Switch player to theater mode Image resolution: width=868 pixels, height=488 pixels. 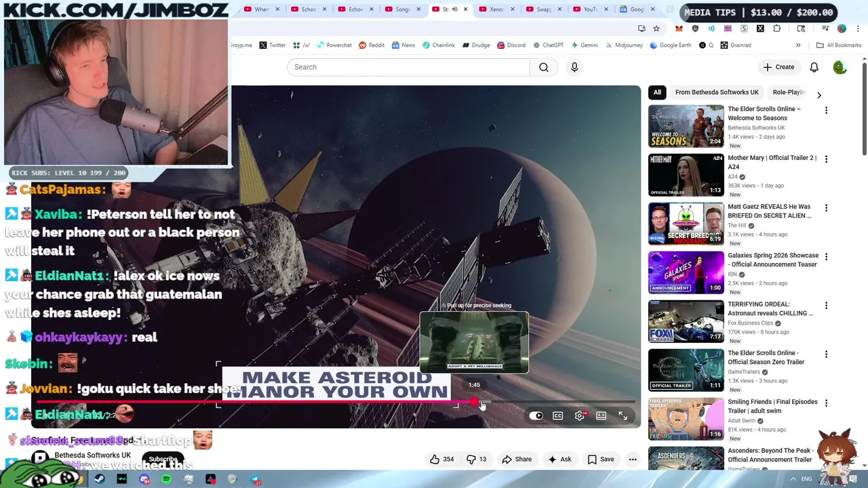coord(601,415)
